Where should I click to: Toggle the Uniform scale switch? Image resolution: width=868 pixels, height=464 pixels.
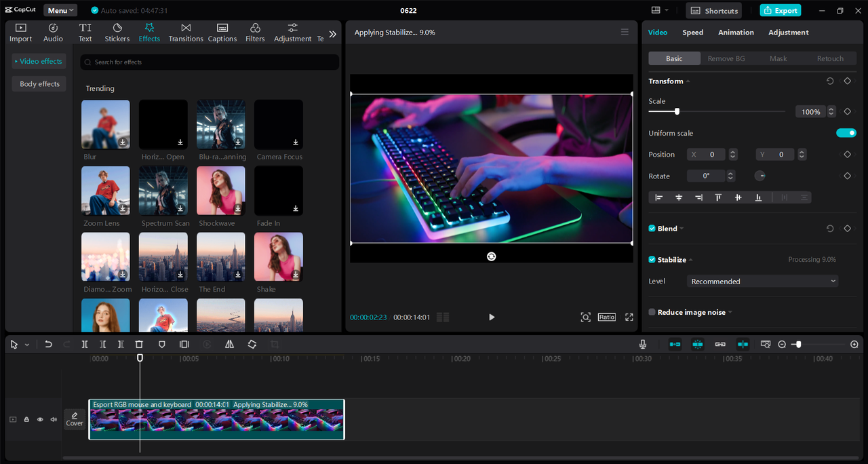tap(846, 133)
